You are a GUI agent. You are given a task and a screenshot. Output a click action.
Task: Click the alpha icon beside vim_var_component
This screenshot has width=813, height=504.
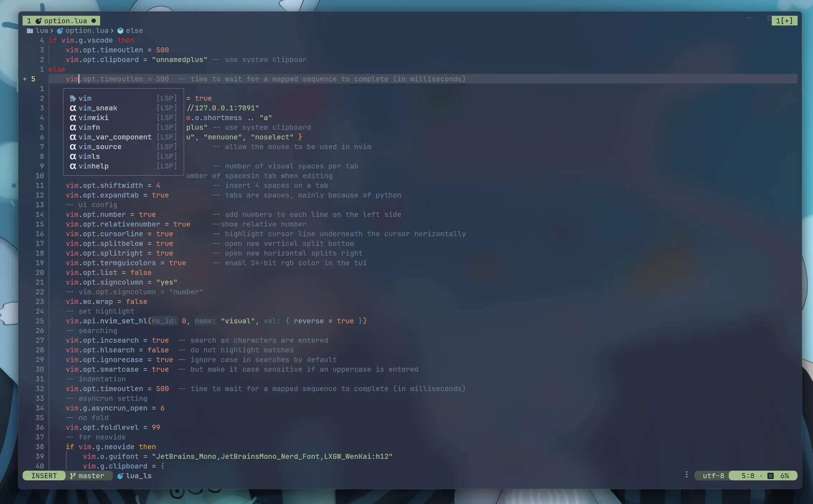tap(73, 137)
